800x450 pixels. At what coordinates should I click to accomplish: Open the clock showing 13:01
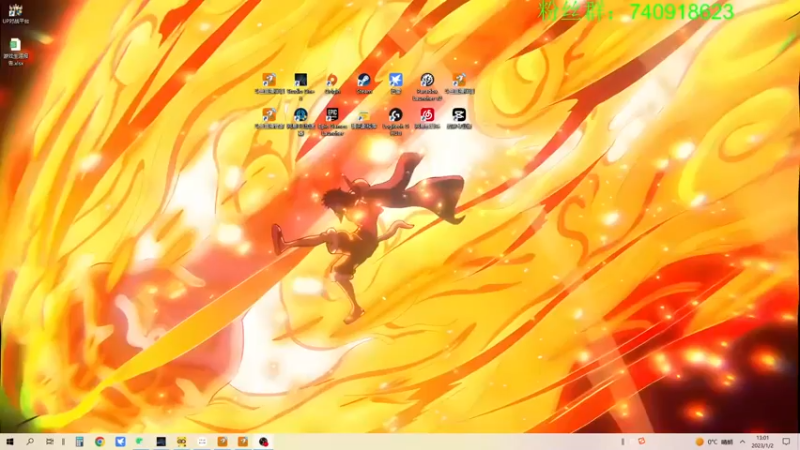point(762,442)
